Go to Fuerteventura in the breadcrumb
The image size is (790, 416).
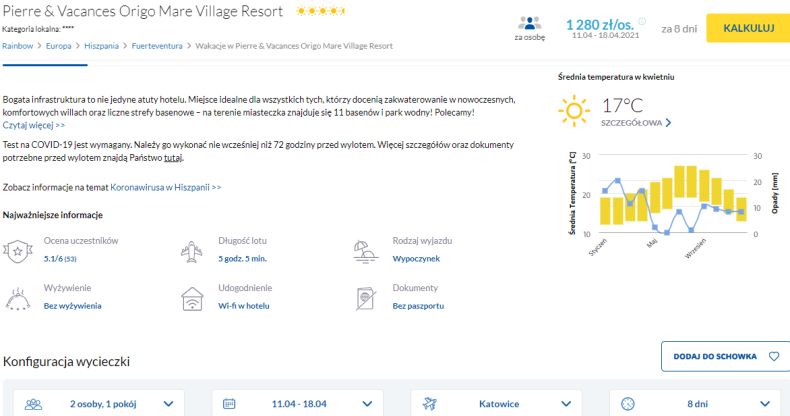coord(157,46)
